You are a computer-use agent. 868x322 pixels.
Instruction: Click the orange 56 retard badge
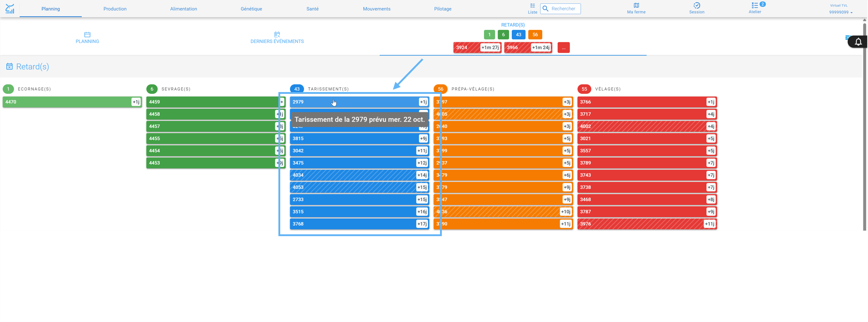pyautogui.click(x=535, y=35)
